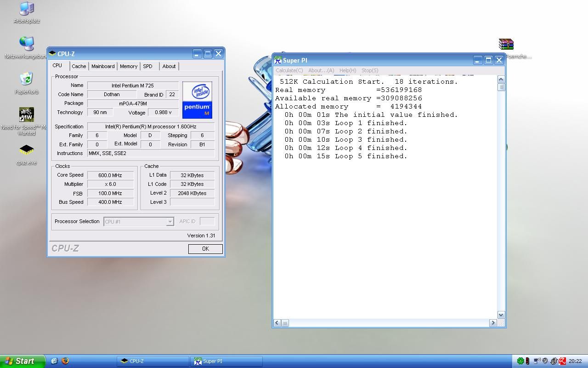Minimize the CPU-Z window

point(197,54)
